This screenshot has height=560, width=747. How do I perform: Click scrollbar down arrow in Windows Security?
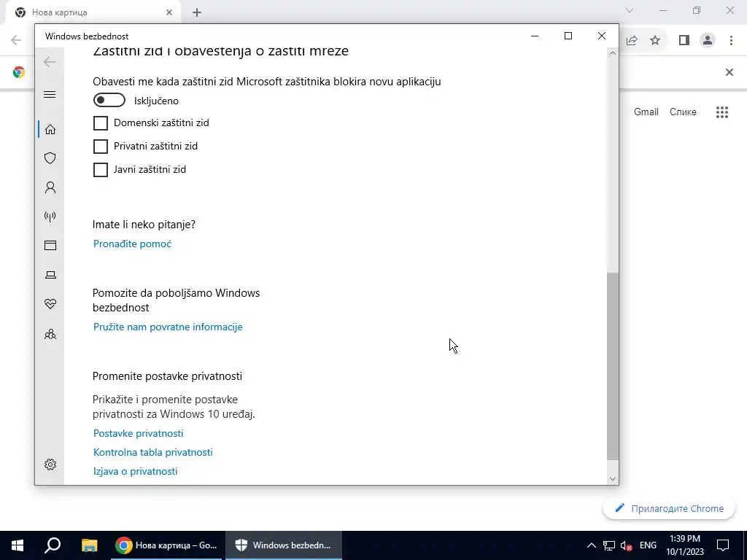pyautogui.click(x=613, y=479)
